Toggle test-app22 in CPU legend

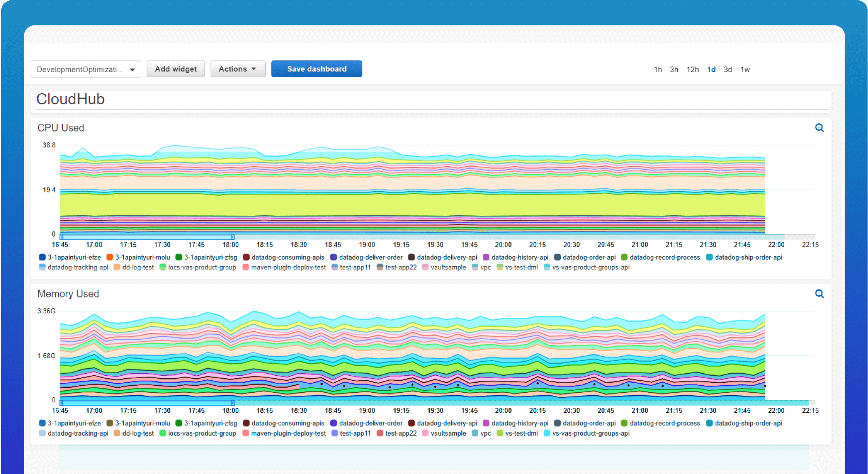pos(397,267)
